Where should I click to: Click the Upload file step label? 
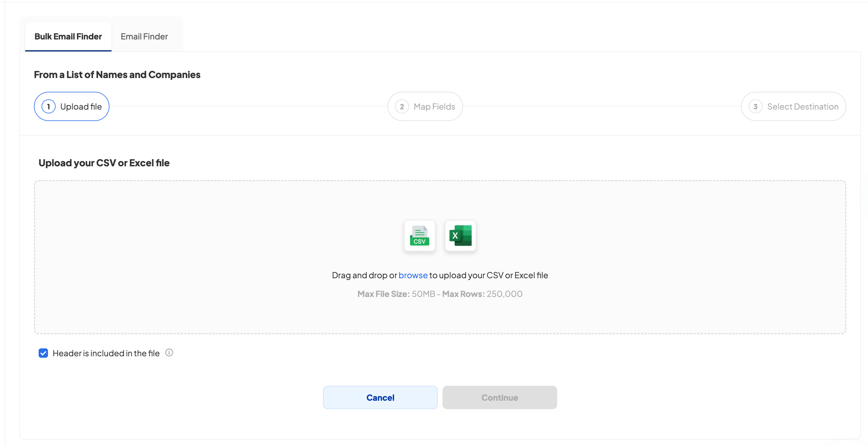click(81, 106)
